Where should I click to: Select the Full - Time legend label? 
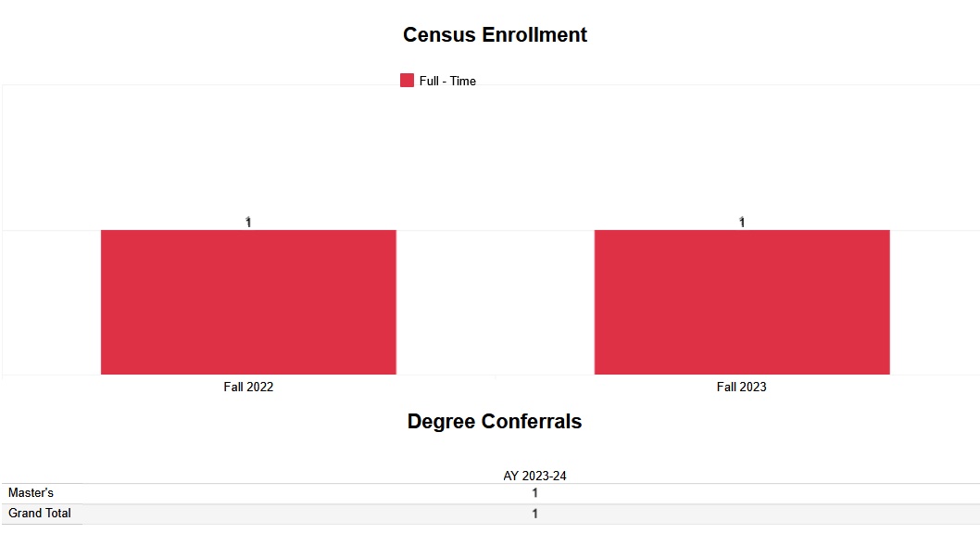coord(447,82)
